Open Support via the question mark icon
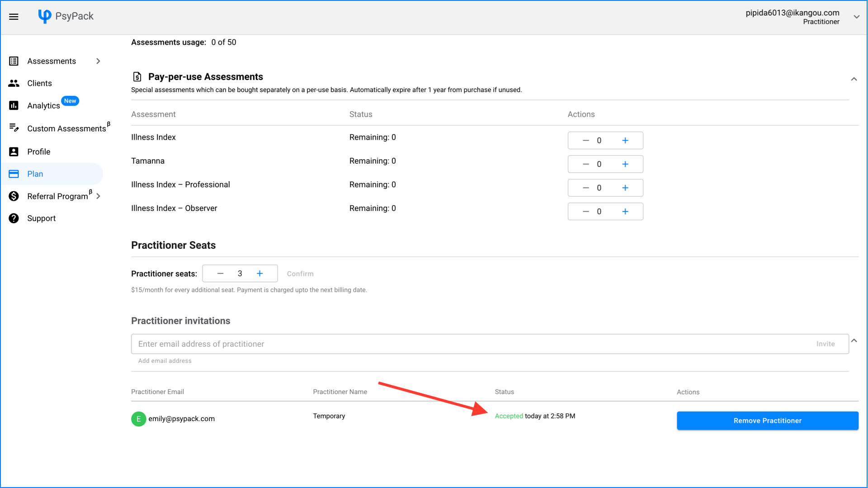The image size is (868, 488). [x=14, y=218]
